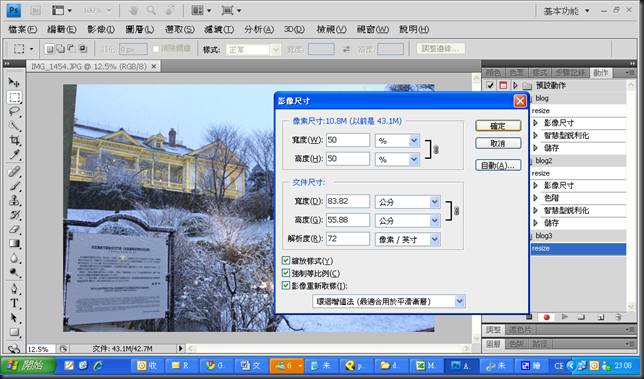644x379 pixels.
Task: Create a new action icon
Action: coord(600,317)
